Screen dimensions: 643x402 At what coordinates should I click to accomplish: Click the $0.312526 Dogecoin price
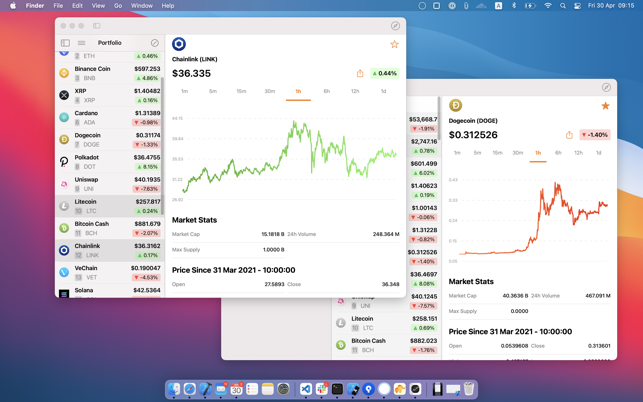[x=473, y=135]
